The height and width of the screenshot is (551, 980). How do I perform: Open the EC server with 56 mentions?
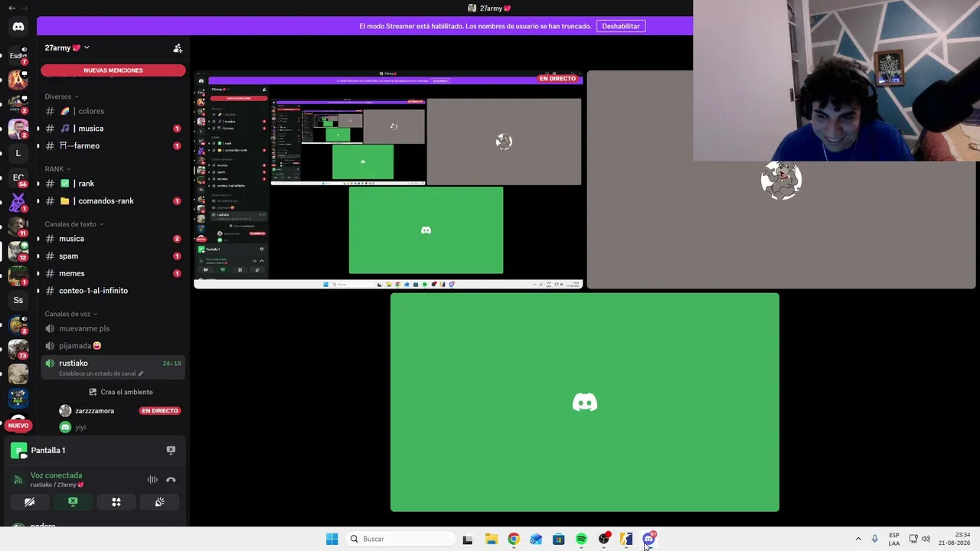click(18, 178)
